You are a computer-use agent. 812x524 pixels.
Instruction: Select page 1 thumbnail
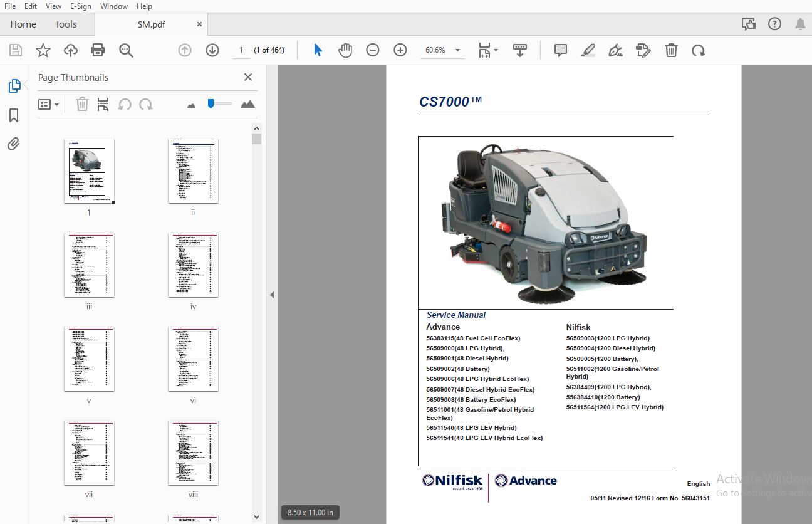pyautogui.click(x=89, y=171)
